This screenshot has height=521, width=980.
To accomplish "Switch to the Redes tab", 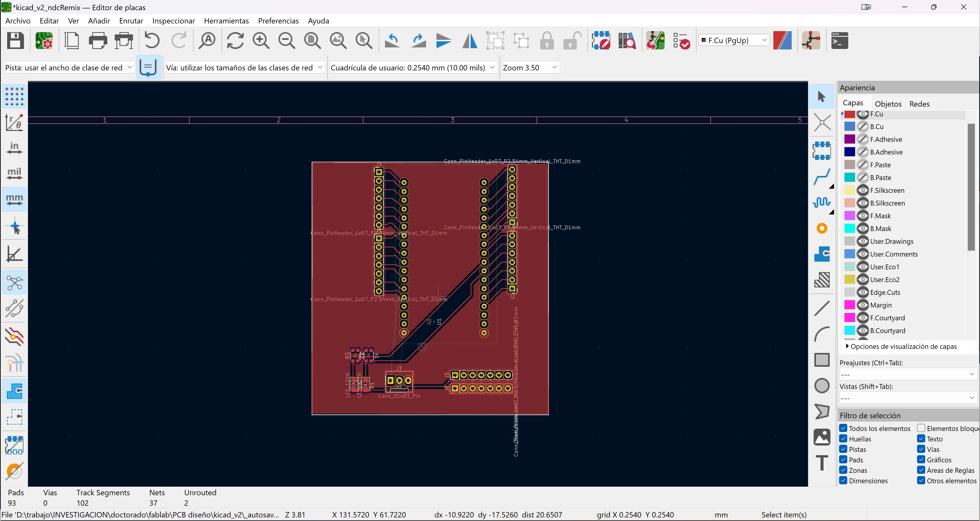I will 919,104.
